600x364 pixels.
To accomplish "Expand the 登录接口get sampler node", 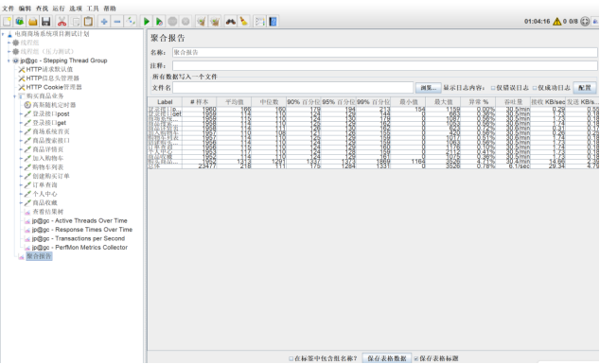I will point(21,123).
